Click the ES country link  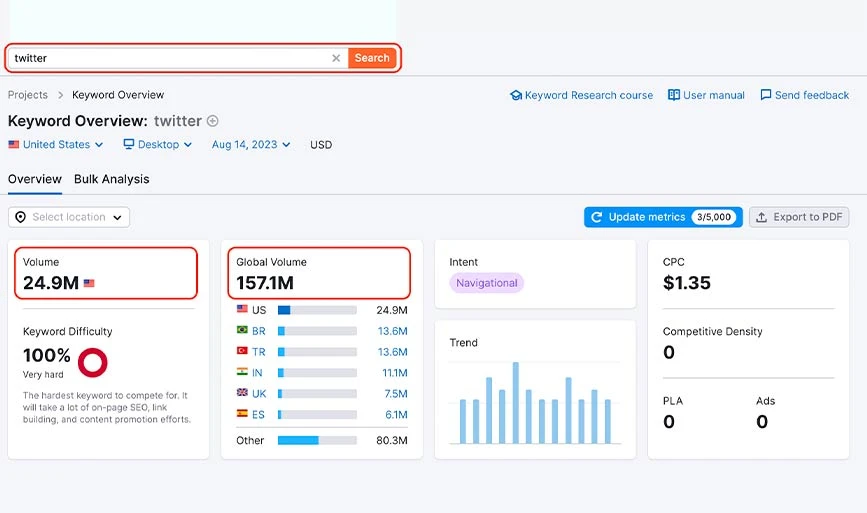pyautogui.click(x=258, y=415)
